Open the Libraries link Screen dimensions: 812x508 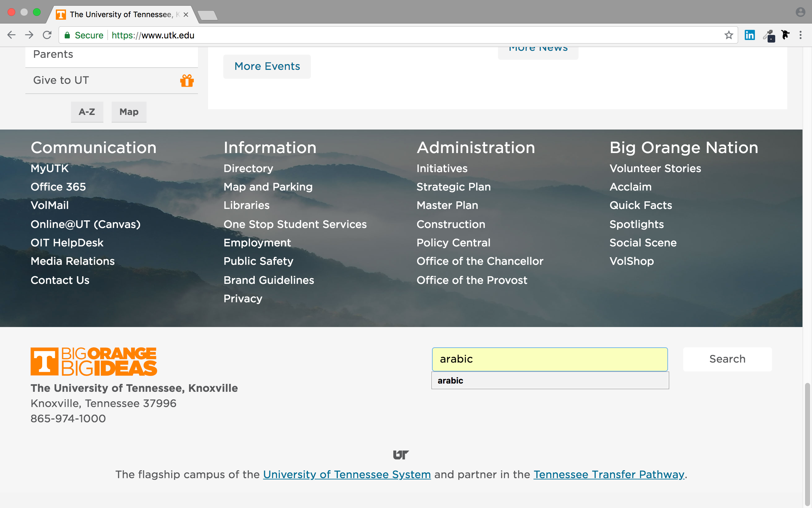[247, 205]
